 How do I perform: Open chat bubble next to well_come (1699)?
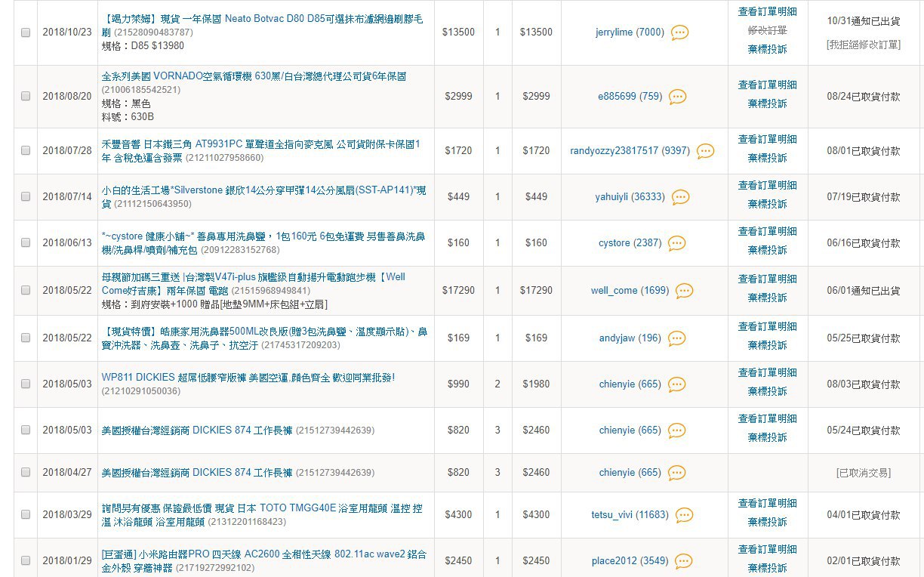(x=684, y=291)
